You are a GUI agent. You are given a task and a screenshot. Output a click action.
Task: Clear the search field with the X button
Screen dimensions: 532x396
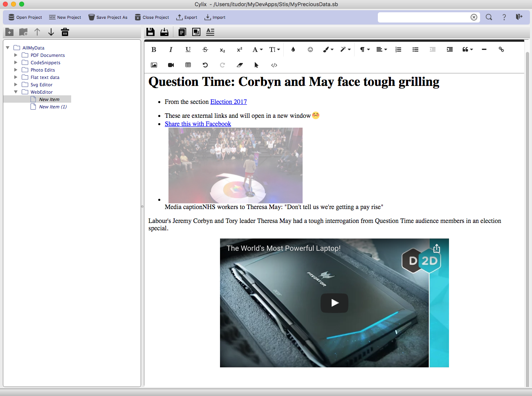(x=474, y=17)
